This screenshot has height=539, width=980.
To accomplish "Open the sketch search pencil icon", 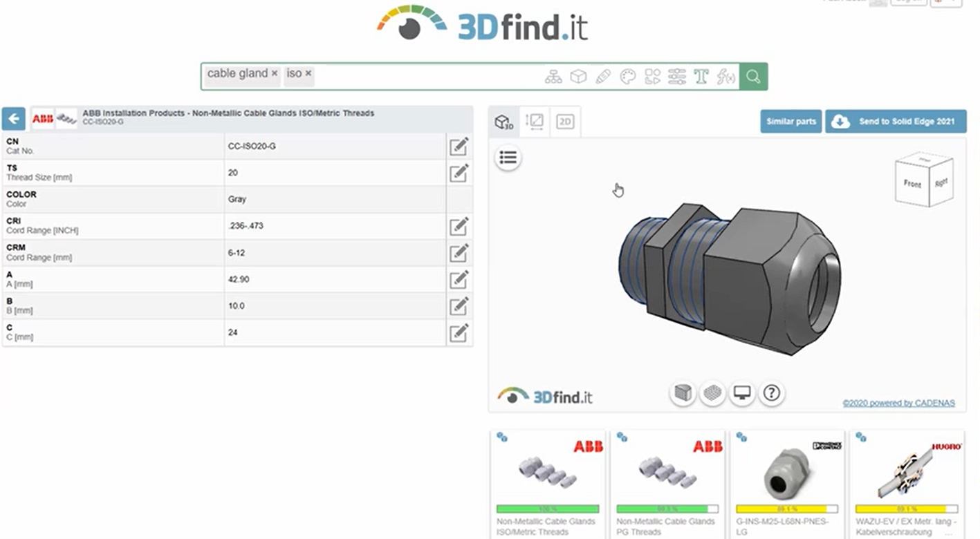I will pyautogui.click(x=602, y=76).
